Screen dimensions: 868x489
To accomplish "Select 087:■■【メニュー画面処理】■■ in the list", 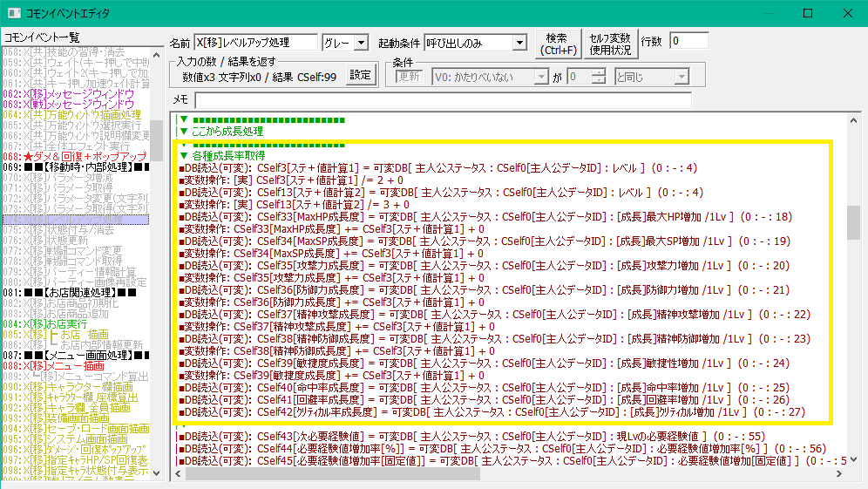I will click(76, 355).
